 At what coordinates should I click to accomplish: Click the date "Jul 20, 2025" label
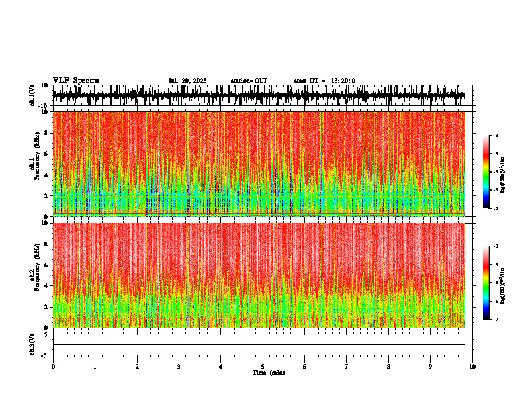(187, 81)
